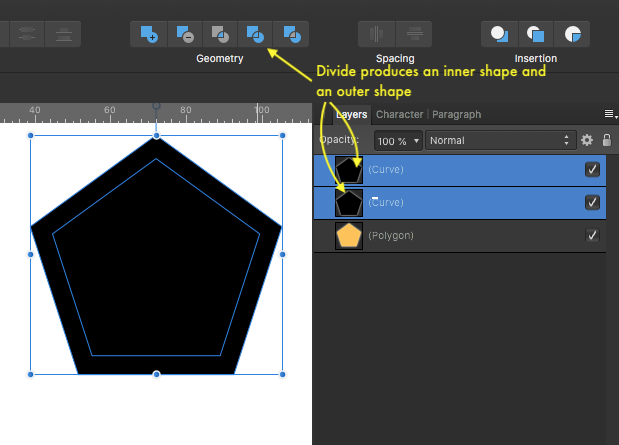Click the bottom-center selection handle
The height and width of the screenshot is (445, 619).
tap(156, 374)
